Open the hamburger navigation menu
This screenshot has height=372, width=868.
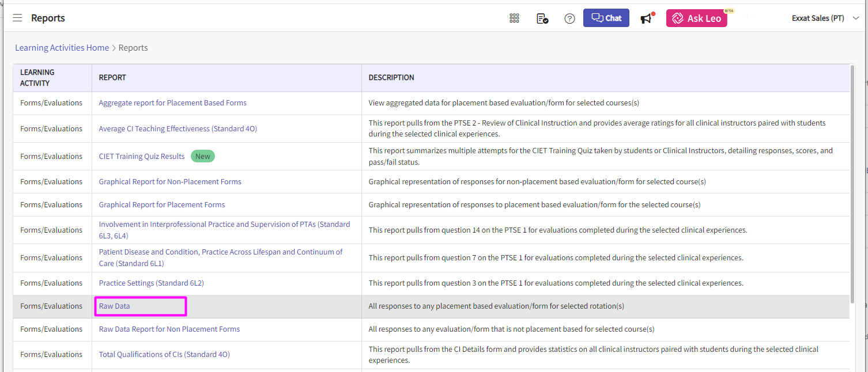[17, 18]
